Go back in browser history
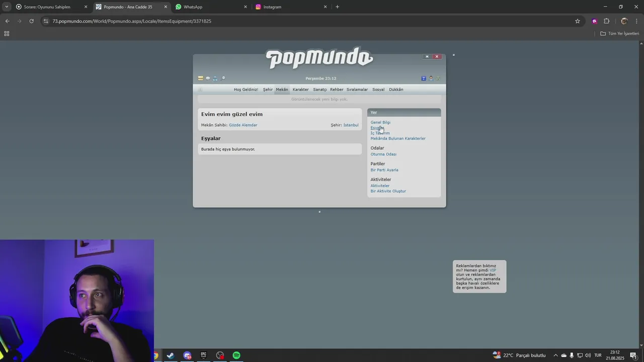Screen dimensions: 644x362 pos(7,21)
